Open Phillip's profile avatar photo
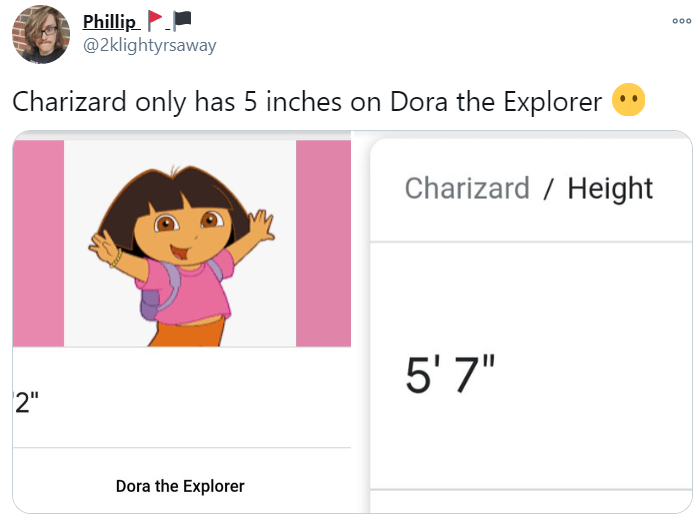Image resolution: width=700 pixels, height=520 pixels. 41,33
